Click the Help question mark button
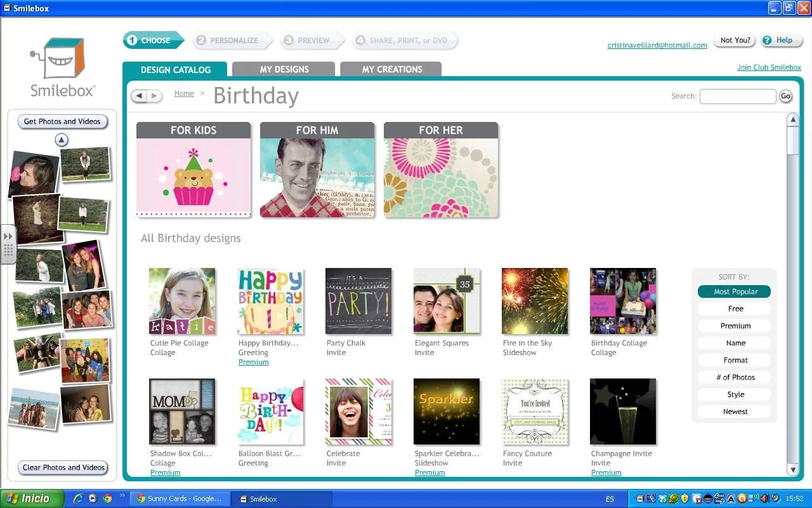The height and width of the screenshot is (508, 812). point(782,40)
